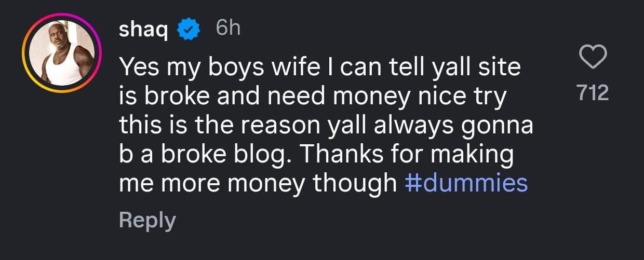Click the comment text body
This screenshot has height=260, width=644.
(322, 126)
